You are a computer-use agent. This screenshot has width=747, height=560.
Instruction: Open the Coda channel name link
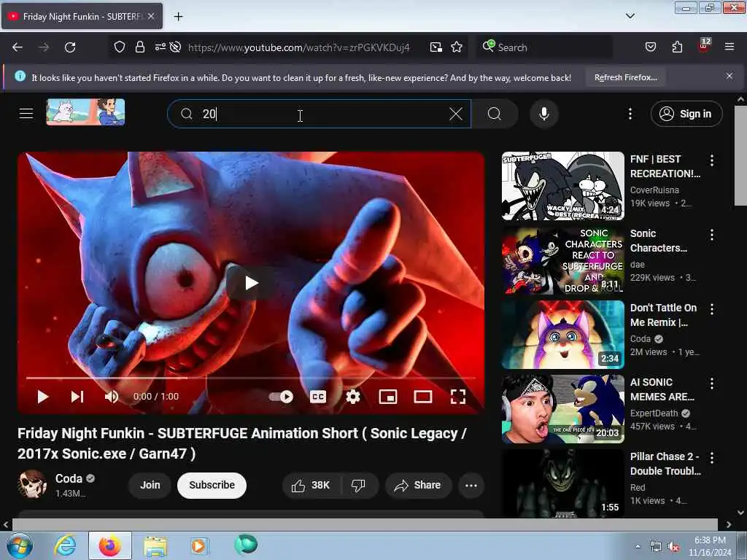pos(69,478)
